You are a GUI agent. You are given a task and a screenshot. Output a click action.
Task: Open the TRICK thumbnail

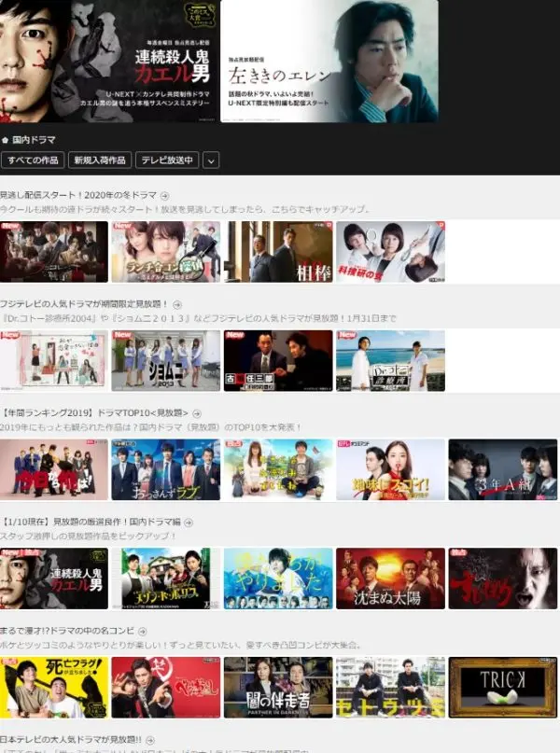click(x=503, y=688)
